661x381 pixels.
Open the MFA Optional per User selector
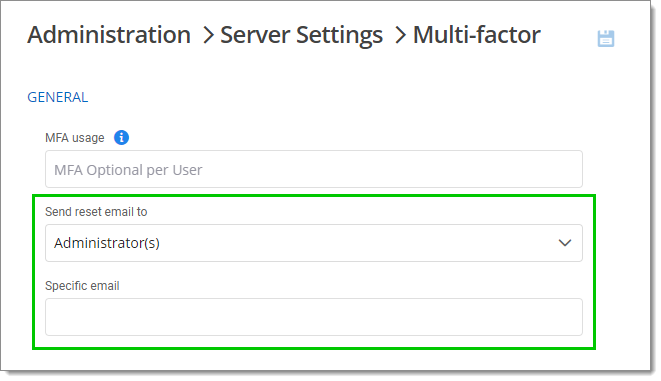click(314, 169)
